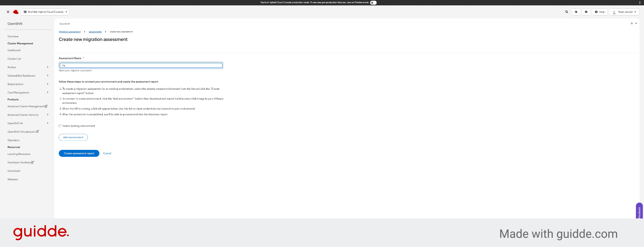644x247 pixels.
Task: Open the Red Hat Hybrid Cloud Console dropdown
Action: (45, 12)
